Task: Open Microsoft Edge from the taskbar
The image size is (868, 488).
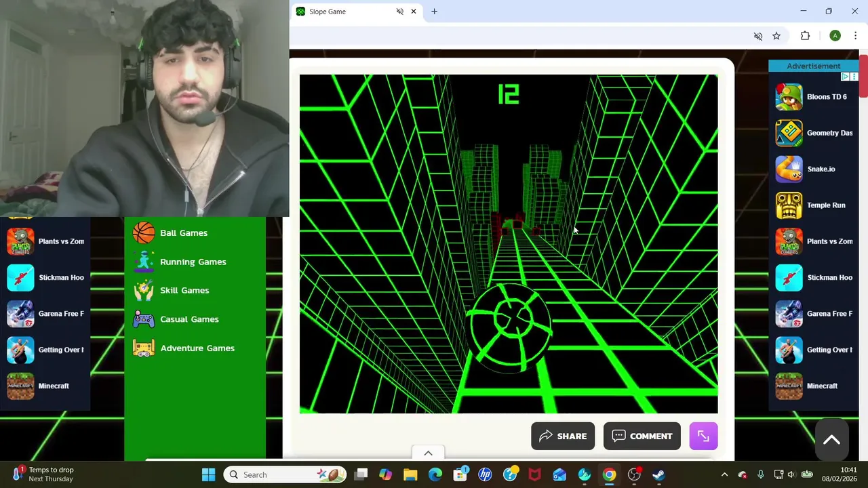Action: tap(435, 474)
